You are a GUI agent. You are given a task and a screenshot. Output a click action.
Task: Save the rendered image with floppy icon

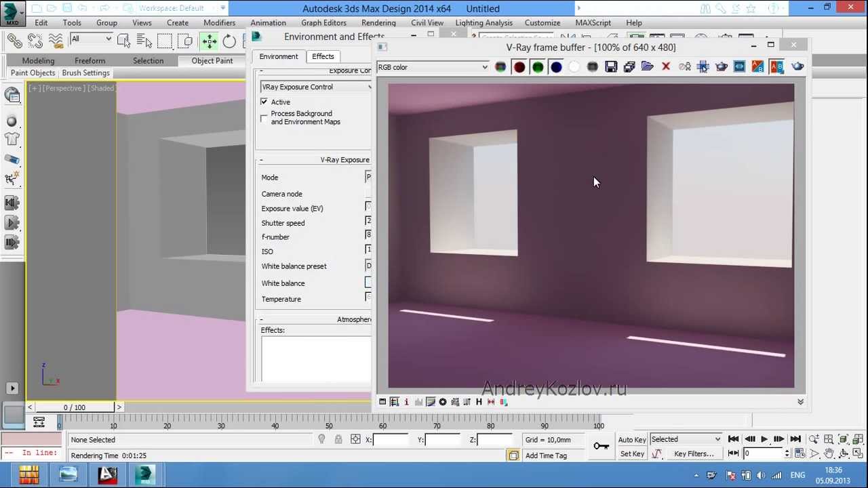point(611,67)
